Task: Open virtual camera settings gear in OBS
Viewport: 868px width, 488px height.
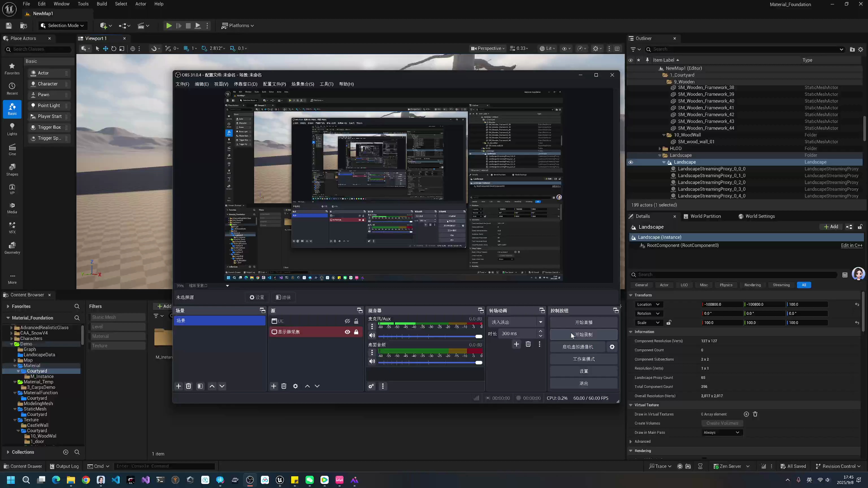Action: pos(612,347)
